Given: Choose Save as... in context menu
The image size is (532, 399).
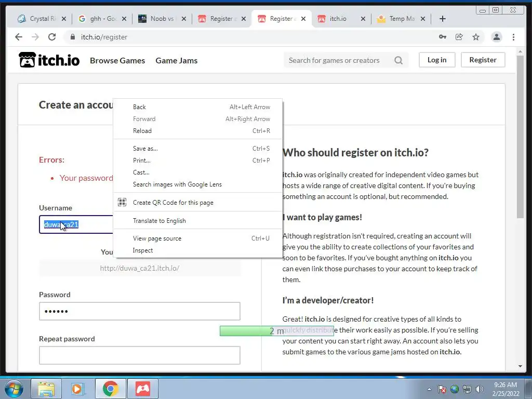Looking at the screenshot, I should (x=198, y=148).
